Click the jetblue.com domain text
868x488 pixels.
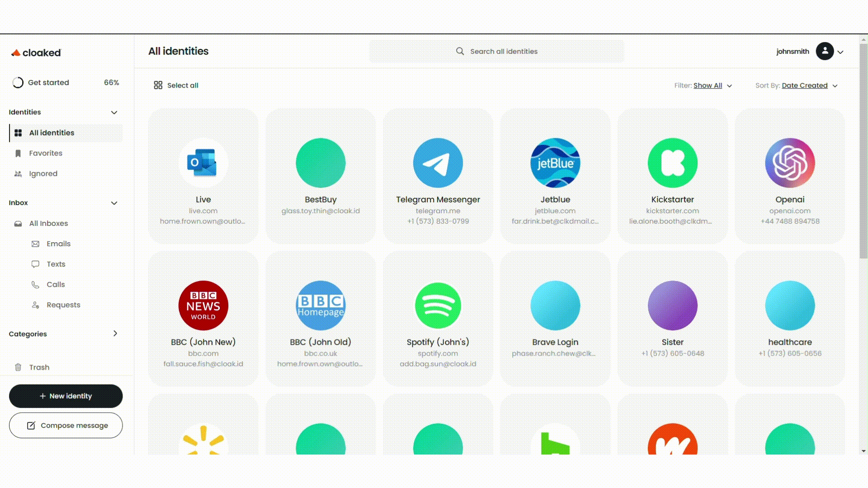(x=555, y=211)
